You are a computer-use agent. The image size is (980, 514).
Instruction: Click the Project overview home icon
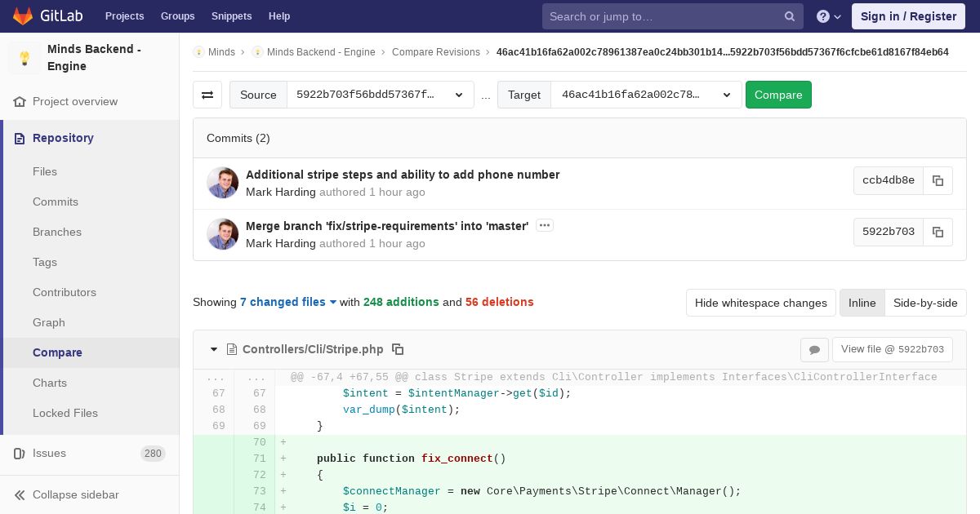click(x=20, y=102)
